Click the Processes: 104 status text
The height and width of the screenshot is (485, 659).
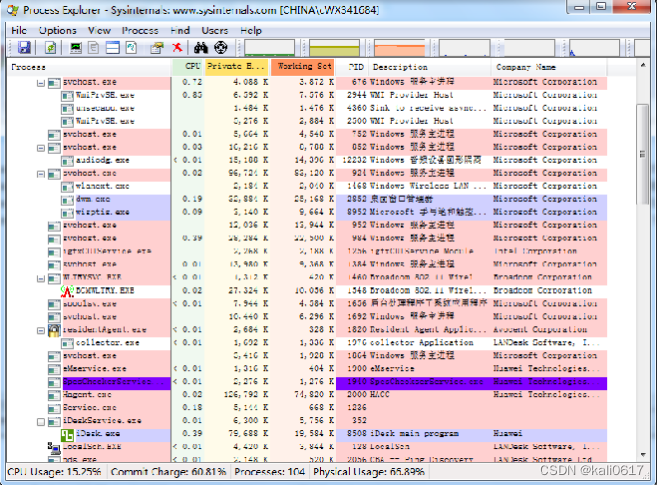point(269,472)
